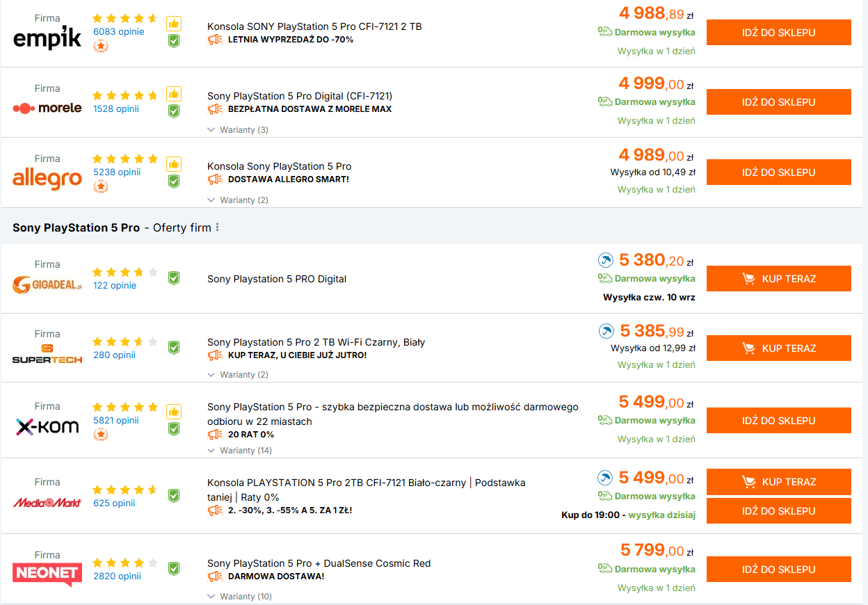Click the Sony PlayStation 5 Pro section heading
Viewport: 868px width, 605px height.
tap(76, 227)
